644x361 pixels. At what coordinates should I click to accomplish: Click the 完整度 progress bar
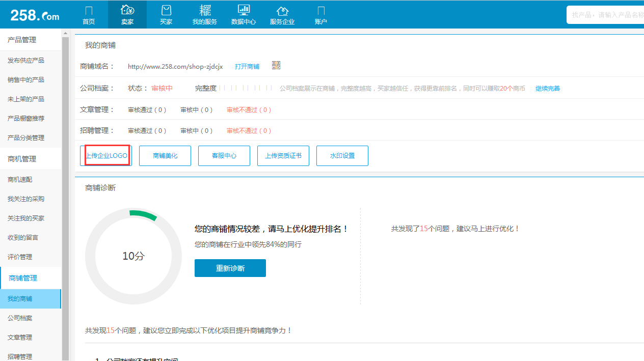[246, 88]
